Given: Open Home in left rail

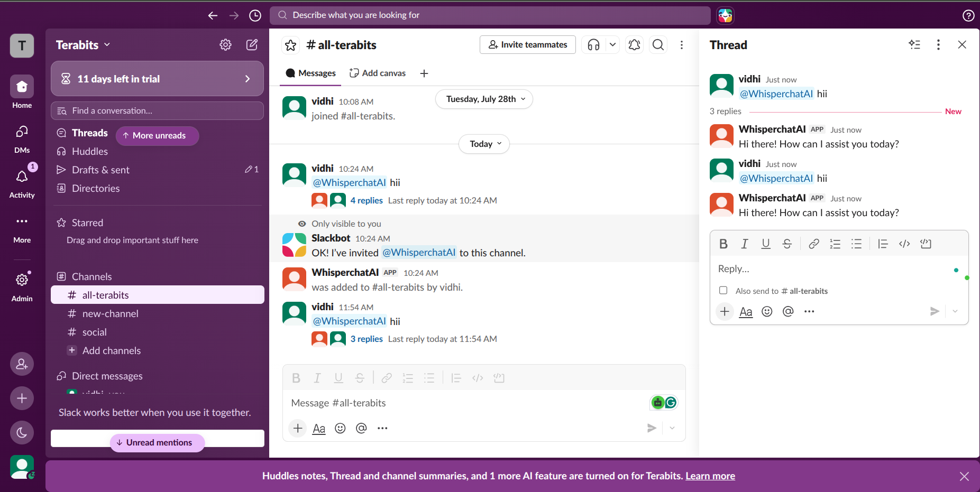Looking at the screenshot, I should point(22,92).
